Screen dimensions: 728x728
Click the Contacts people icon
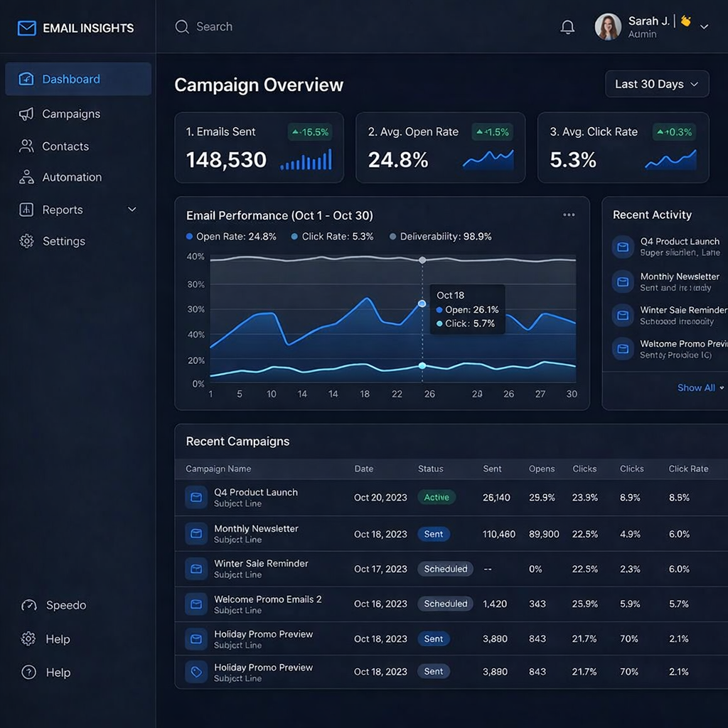[26, 146]
